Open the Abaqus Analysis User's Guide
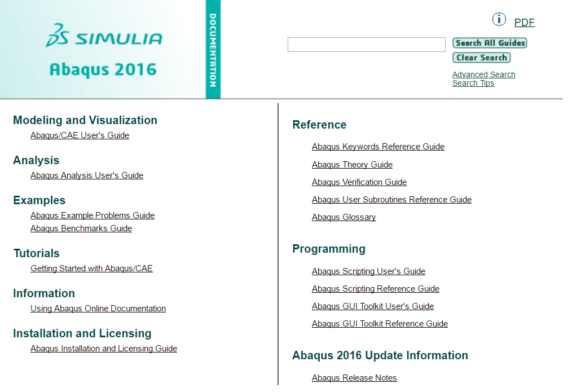 (87, 175)
